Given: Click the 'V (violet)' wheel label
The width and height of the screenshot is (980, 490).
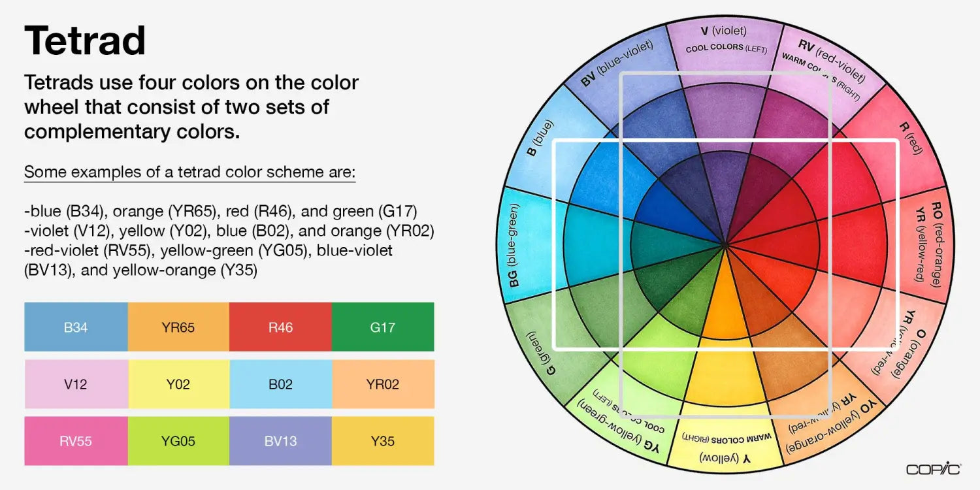Looking at the screenshot, I should (723, 31).
